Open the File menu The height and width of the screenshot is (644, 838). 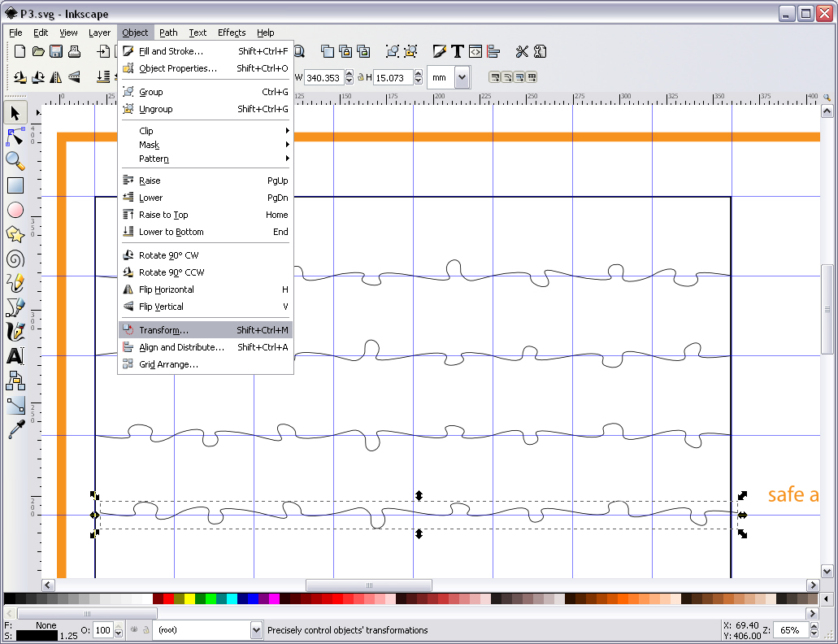point(15,33)
